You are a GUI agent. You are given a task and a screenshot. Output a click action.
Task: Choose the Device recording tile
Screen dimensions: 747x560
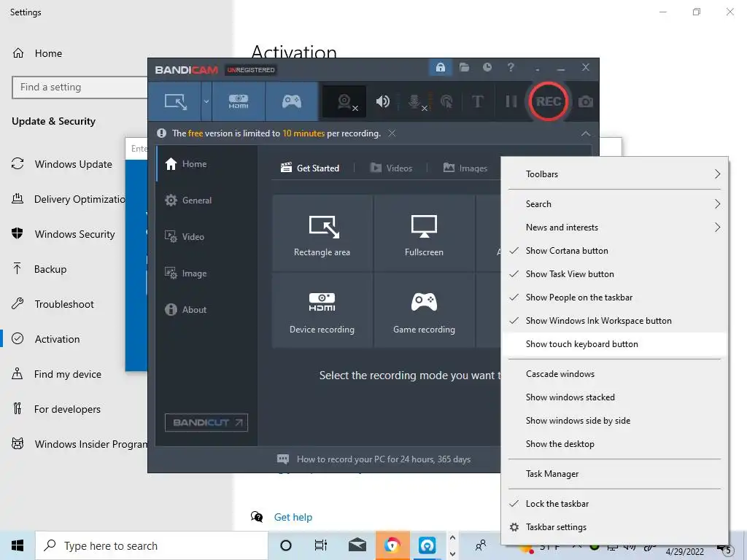click(x=322, y=310)
